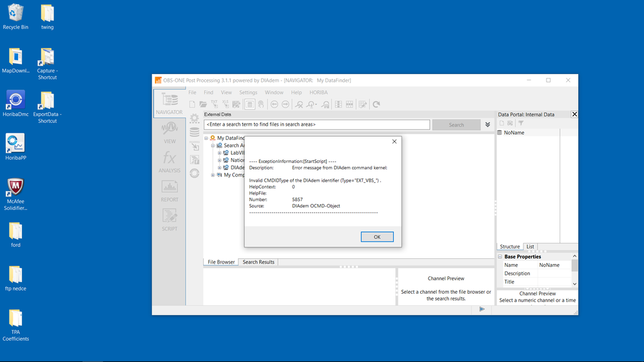Close the Data Portal panel
The width and height of the screenshot is (644, 362).
[574, 115]
